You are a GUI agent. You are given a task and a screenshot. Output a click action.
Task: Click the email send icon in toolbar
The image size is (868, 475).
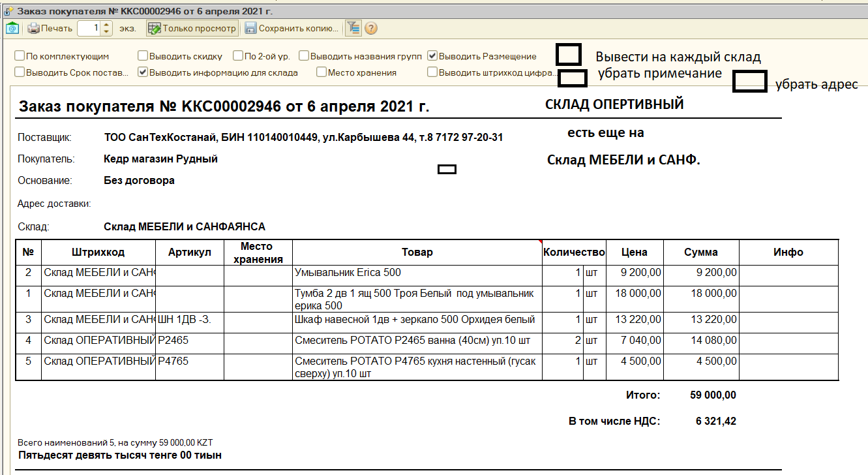coord(12,28)
